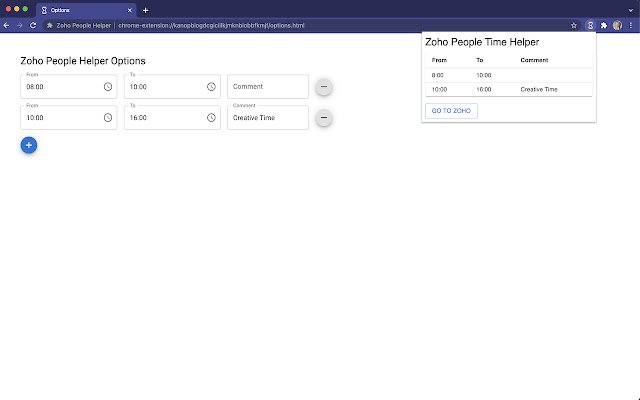Open Chrome three-dot menu
640x400 pixels.
[631, 25]
